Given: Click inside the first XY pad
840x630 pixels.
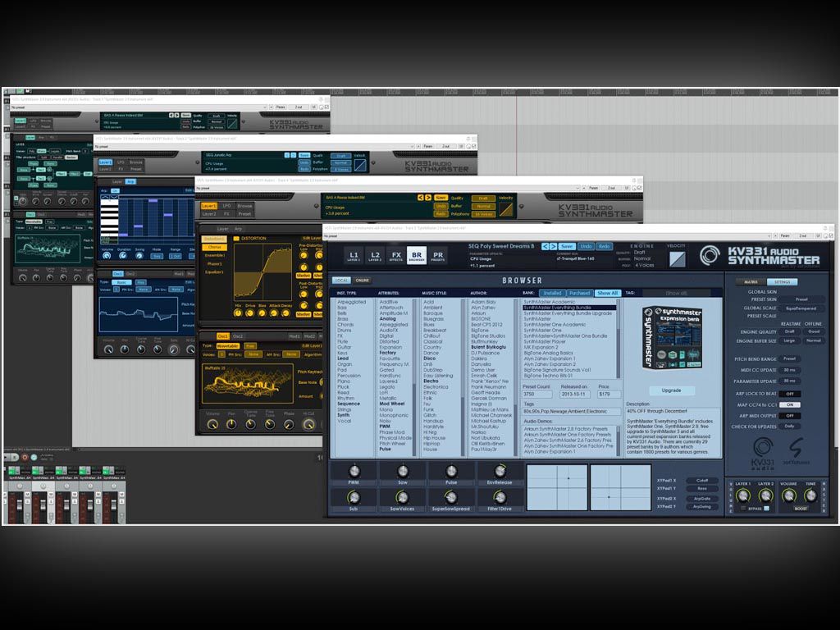Looking at the screenshot, I should [556, 487].
